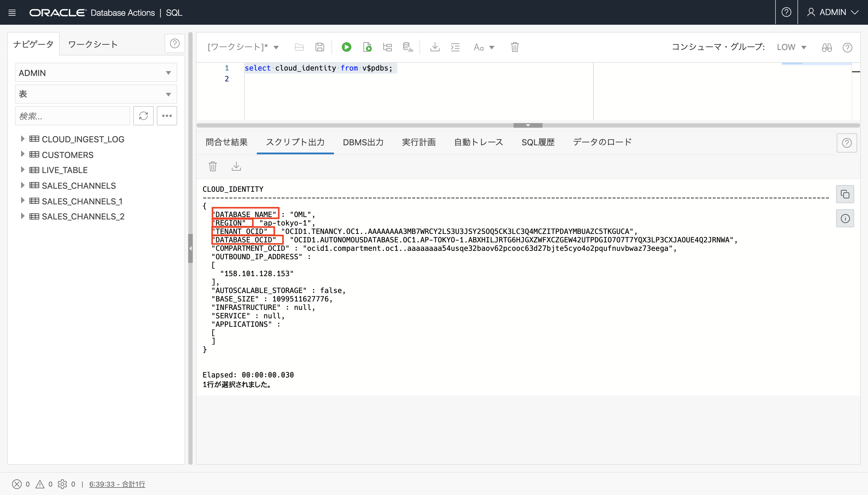
Task: Click the Run Script icon
Action: (x=367, y=47)
